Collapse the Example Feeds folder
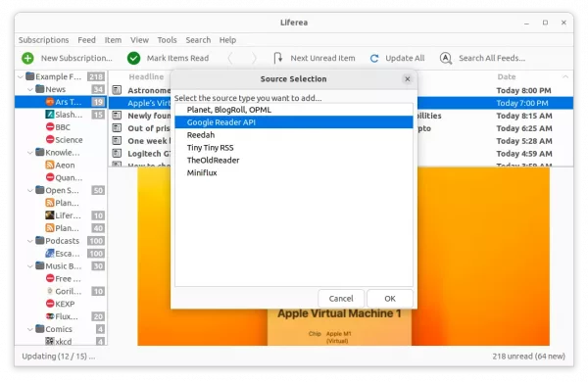 click(20, 76)
